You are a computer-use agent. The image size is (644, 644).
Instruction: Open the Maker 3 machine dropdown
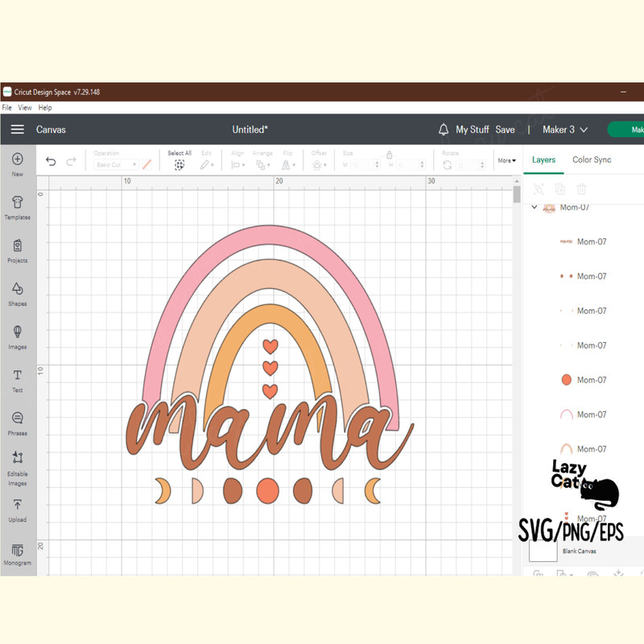point(563,129)
